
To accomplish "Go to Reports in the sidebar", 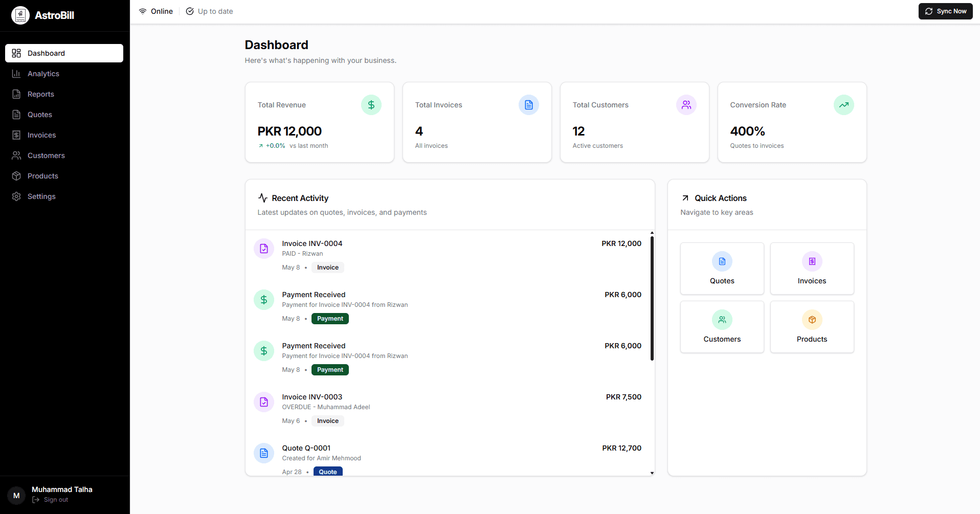I will click(64, 94).
